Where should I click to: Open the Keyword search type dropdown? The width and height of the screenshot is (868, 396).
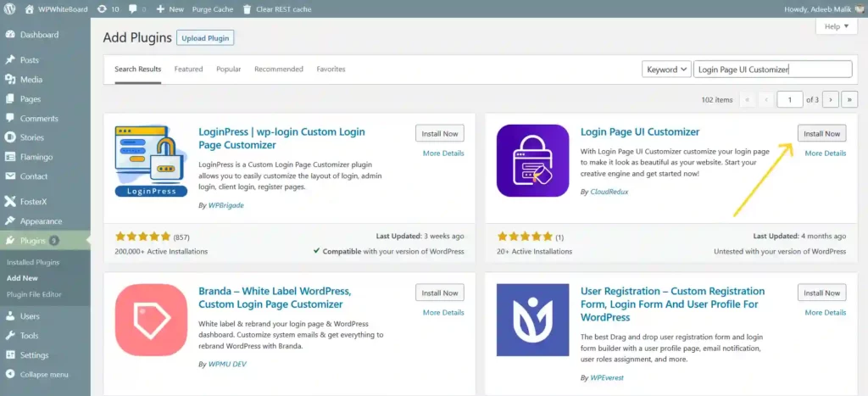point(666,70)
